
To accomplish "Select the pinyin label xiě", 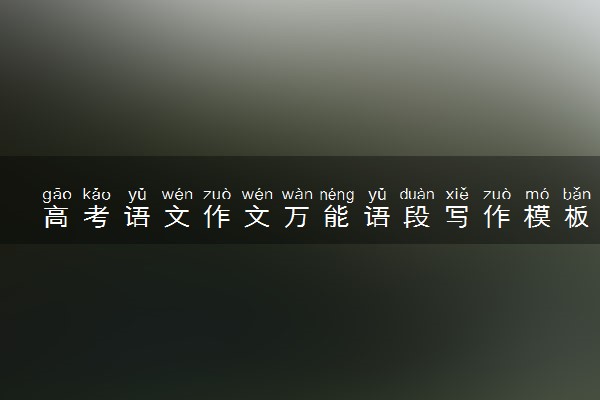I will (457, 194).
